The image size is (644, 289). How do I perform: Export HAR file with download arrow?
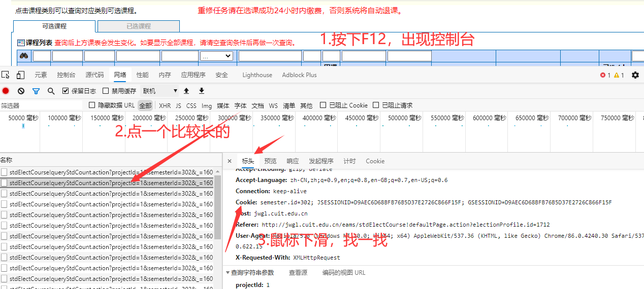pyautogui.click(x=202, y=91)
